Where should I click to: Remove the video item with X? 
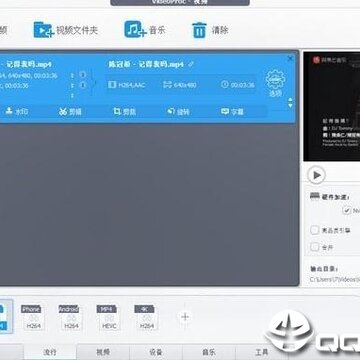click(290, 59)
